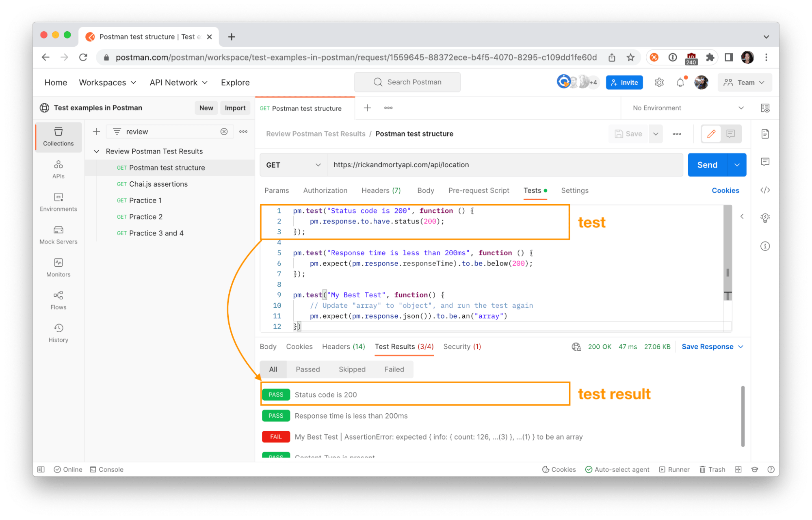This screenshot has height=520, width=812.
Task: Clear the review filter text
Action: pos(224,132)
